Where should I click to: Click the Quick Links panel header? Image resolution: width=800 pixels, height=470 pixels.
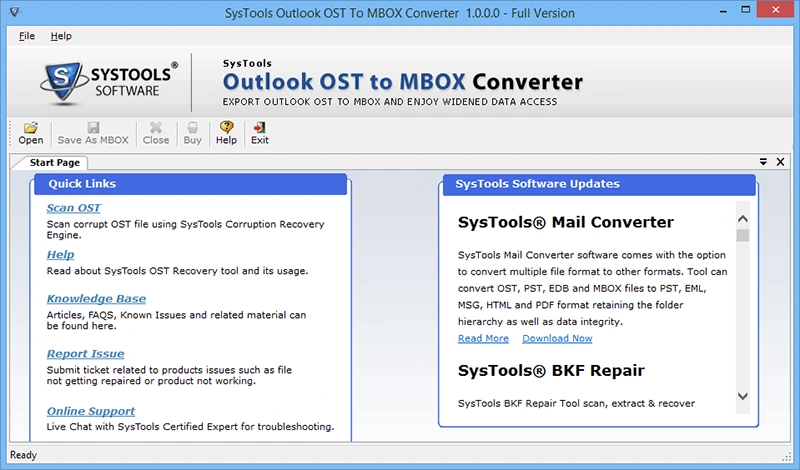pyautogui.click(x=190, y=184)
